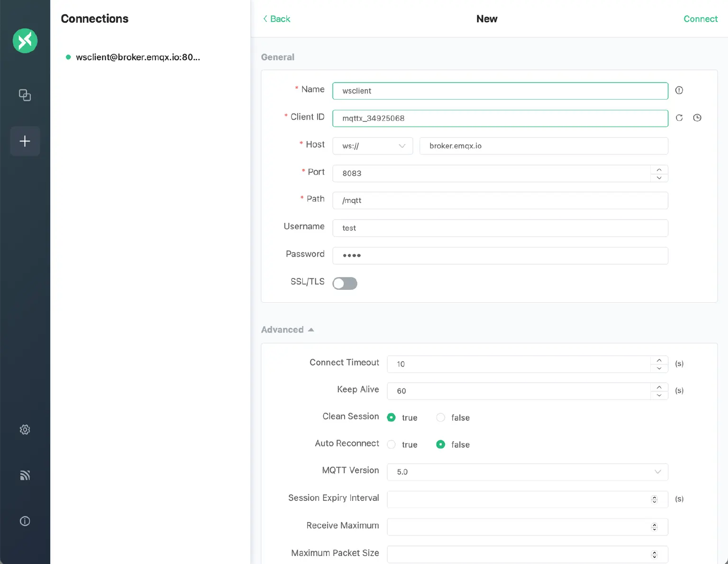Open Settings via the gear icon
Viewport: 728px width, 564px height.
pyautogui.click(x=25, y=429)
